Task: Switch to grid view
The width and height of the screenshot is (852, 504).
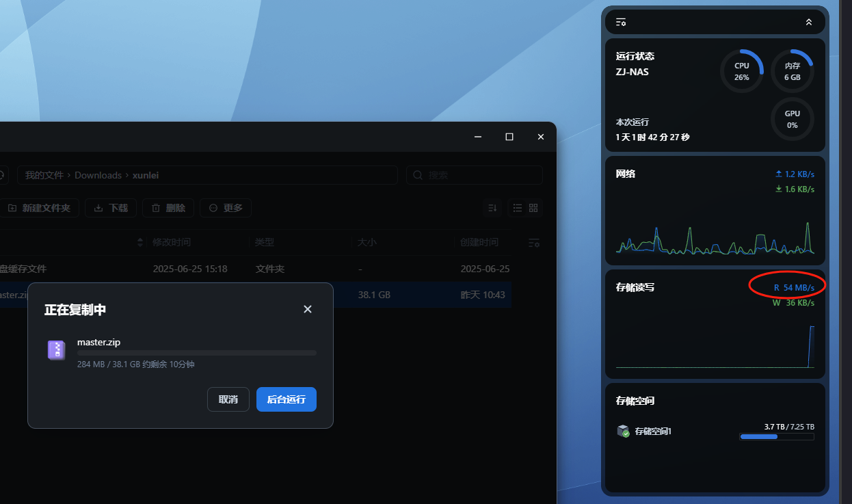Action: [x=533, y=208]
